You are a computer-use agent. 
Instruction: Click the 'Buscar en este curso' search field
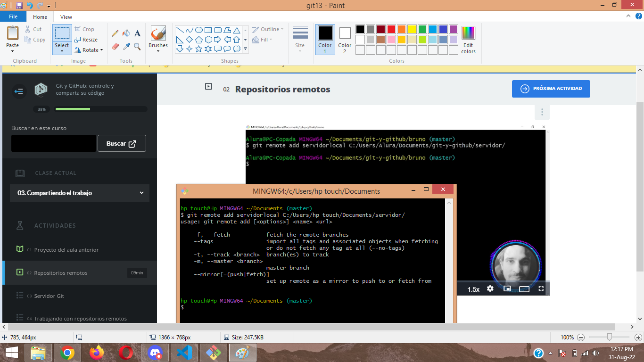(x=53, y=143)
